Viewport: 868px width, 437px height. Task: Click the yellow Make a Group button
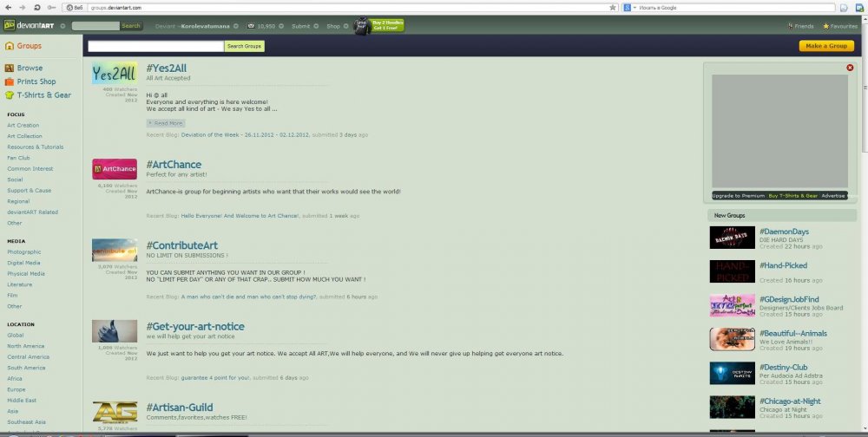[826, 46]
